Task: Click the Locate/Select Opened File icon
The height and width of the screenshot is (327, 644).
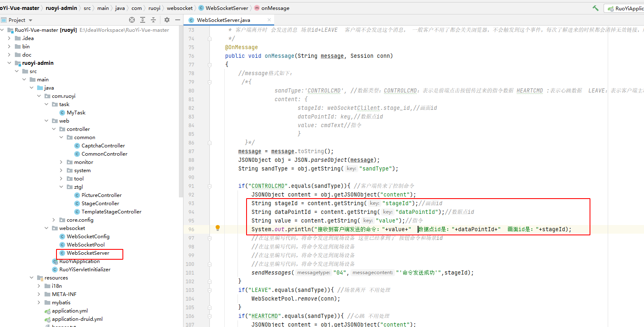Action: click(132, 20)
